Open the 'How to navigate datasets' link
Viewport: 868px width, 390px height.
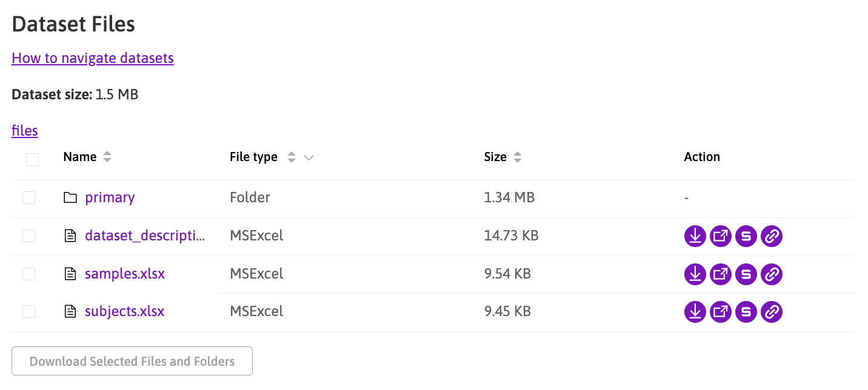click(93, 58)
